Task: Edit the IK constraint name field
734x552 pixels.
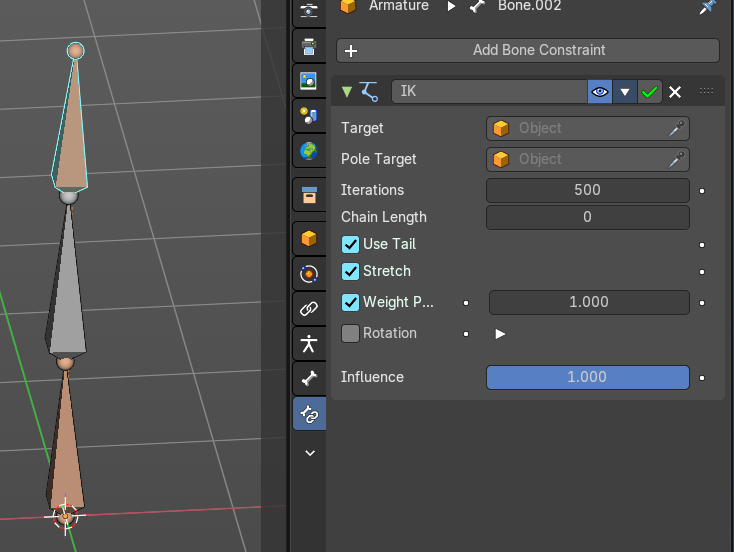Action: tap(489, 91)
